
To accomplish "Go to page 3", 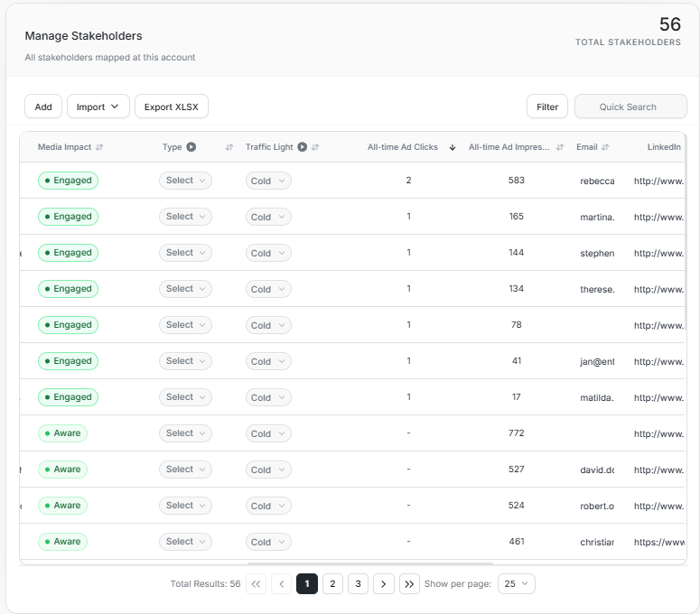I will (358, 583).
